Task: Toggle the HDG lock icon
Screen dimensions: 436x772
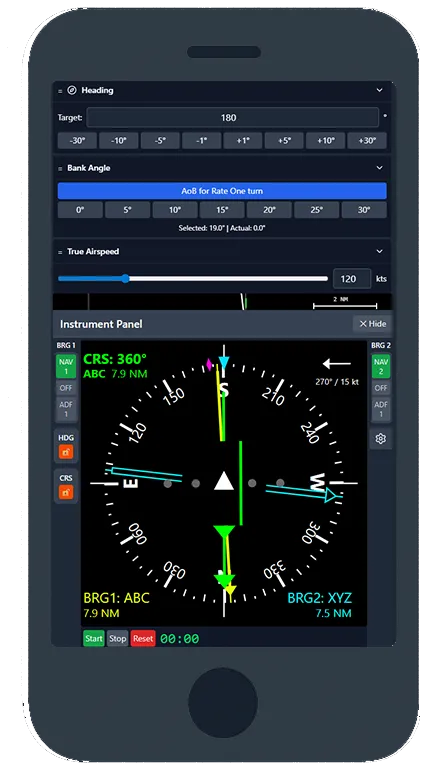Action: [66, 451]
